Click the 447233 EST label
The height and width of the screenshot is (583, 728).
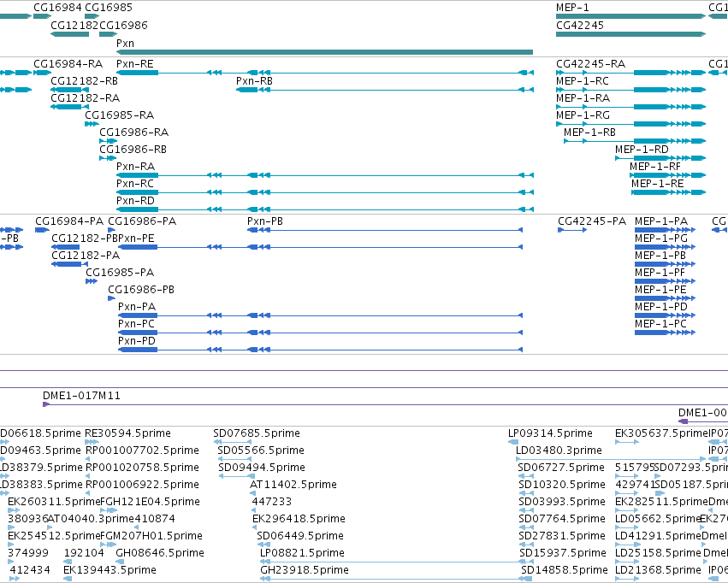[x=271, y=502]
